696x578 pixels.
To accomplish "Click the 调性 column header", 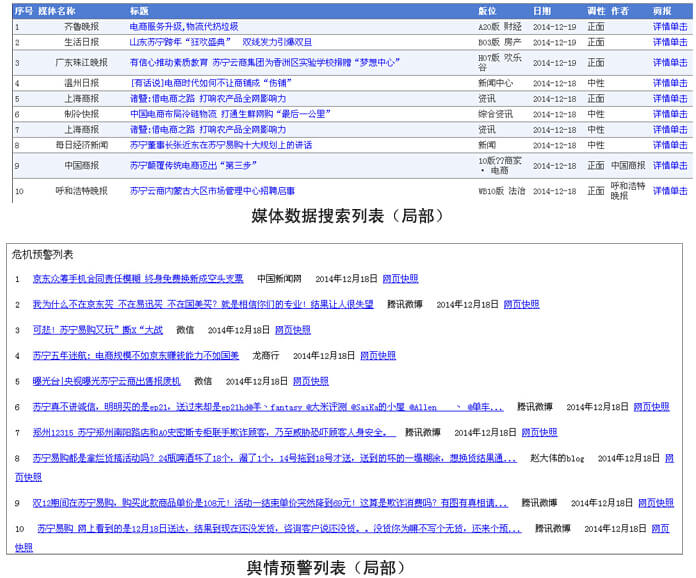I will (596, 11).
